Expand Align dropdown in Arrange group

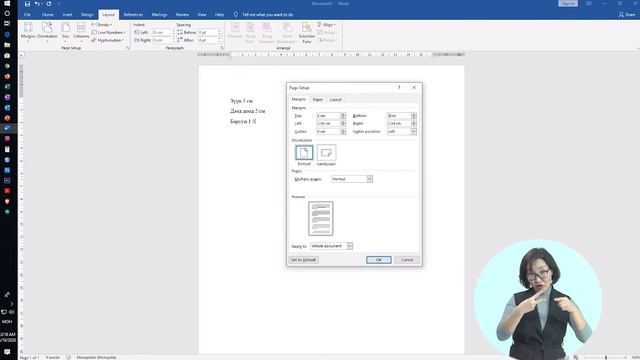(x=327, y=24)
